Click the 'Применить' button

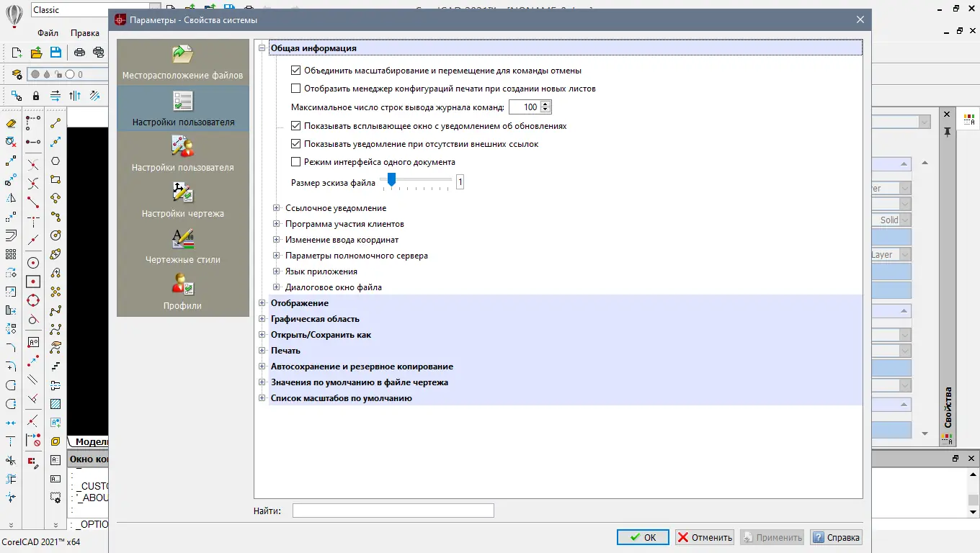(x=772, y=537)
